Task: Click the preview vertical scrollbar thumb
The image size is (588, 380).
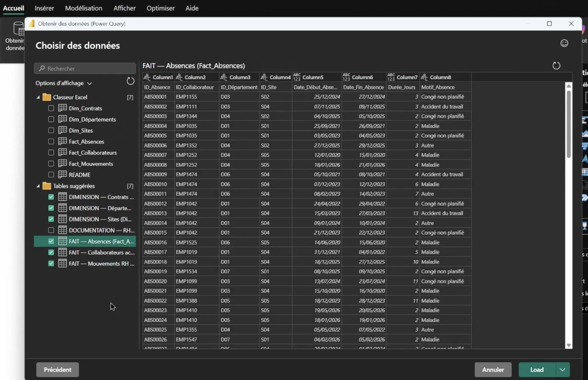Action: click(x=568, y=124)
